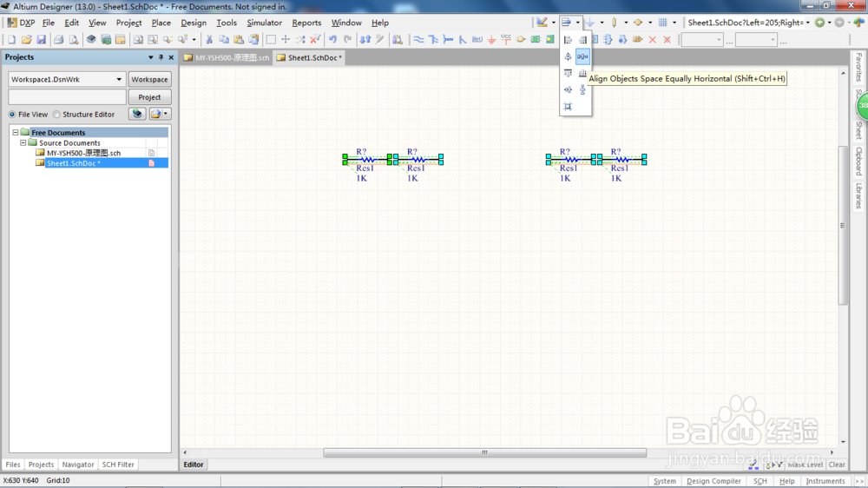Open the Projects panel options dropdown arrow
Image resolution: width=868 pixels, height=488 pixels.
[x=150, y=57]
